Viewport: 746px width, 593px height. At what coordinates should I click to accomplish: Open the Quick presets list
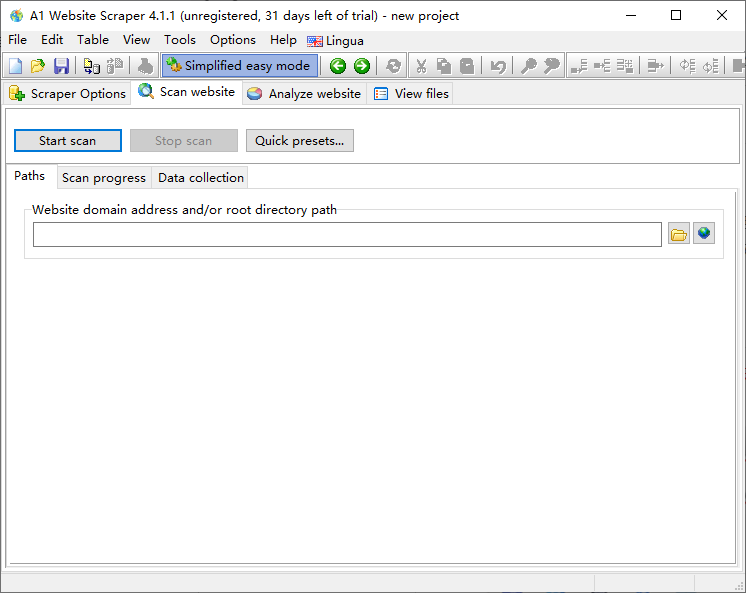click(299, 141)
